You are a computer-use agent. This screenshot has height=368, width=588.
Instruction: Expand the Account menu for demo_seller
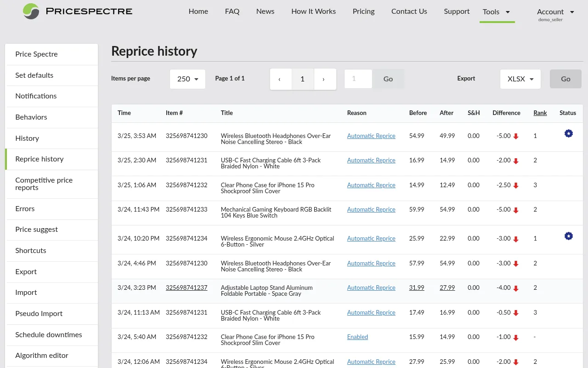tap(555, 12)
